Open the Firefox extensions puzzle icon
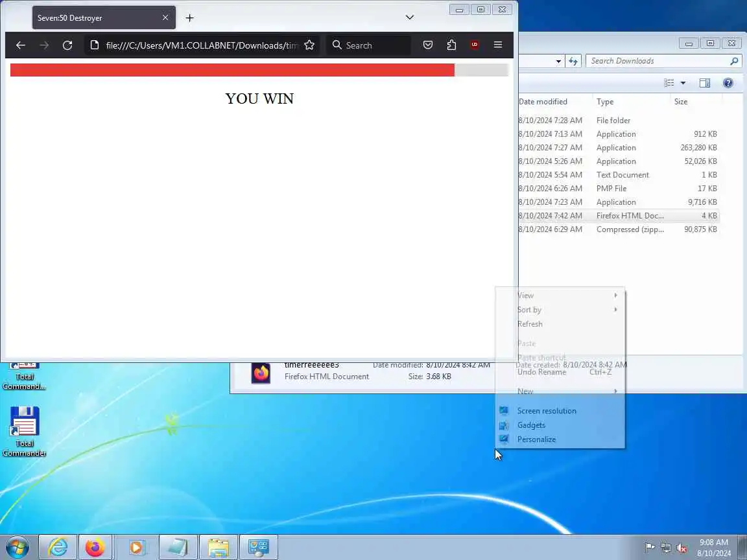The height and width of the screenshot is (560, 747). pyautogui.click(x=451, y=45)
